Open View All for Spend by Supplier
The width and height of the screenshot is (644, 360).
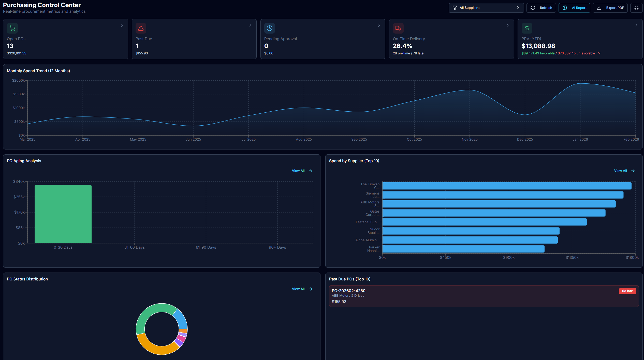pyautogui.click(x=624, y=171)
